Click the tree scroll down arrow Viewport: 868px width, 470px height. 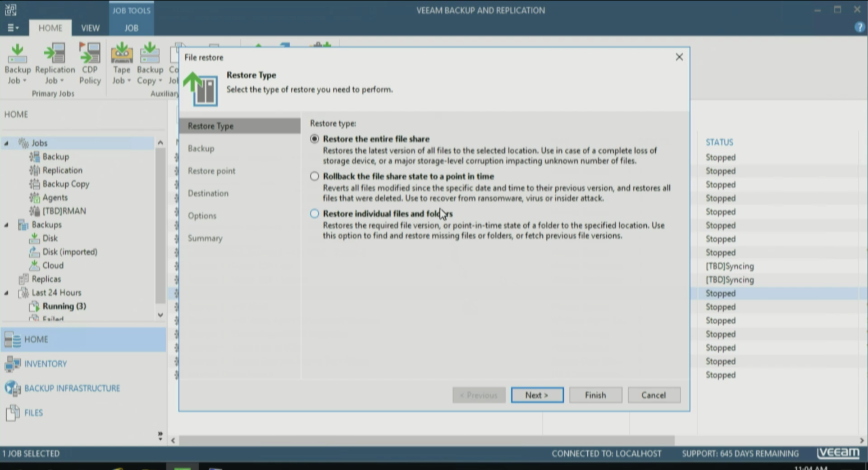click(160, 315)
